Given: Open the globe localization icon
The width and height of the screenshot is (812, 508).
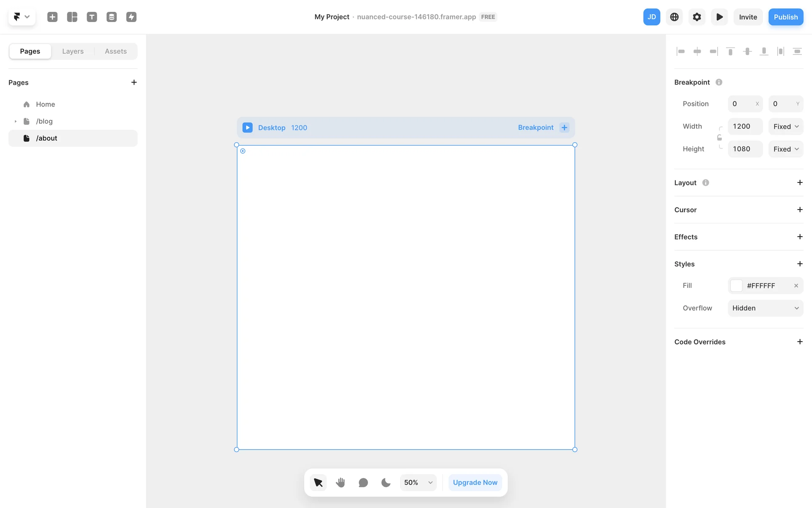Looking at the screenshot, I should coord(674,17).
